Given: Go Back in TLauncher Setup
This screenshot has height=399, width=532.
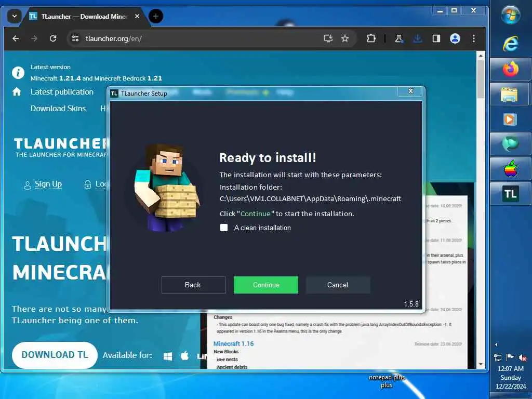Looking at the screenshot, I should [193, 285].
